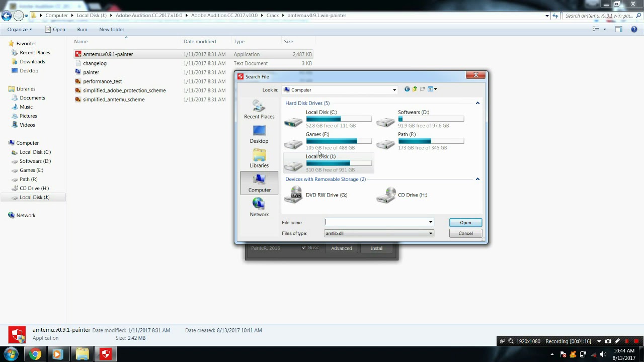Screen dimensions: 644x362
Task: Select amtemu.v0.9.1-painter file in Explorer
Action: pos(108,54)
